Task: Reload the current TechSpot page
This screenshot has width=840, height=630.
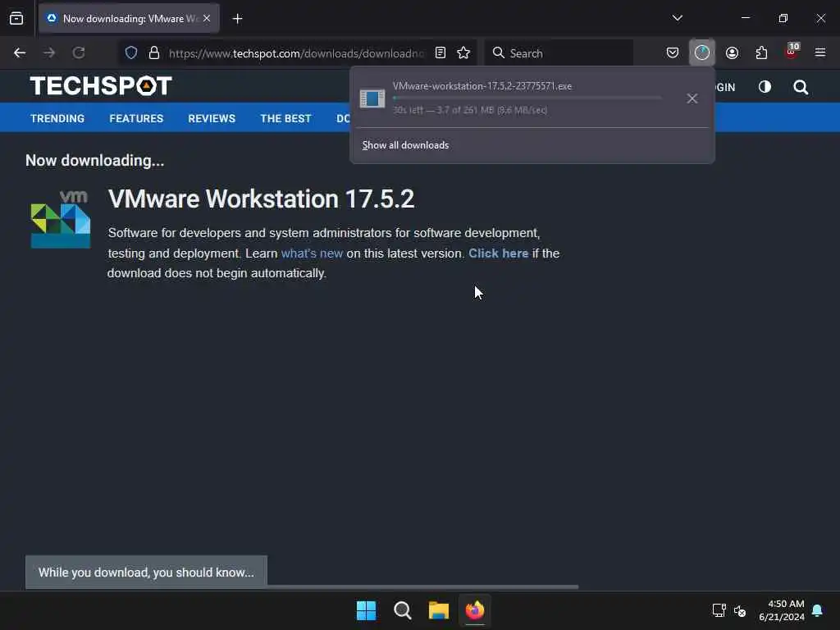Action: point(79,52)
